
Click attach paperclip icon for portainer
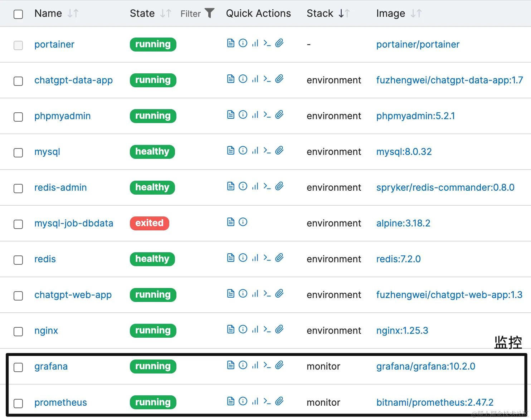click(279, 43)
